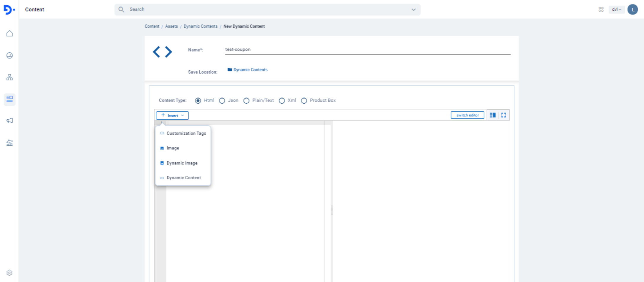Viewport: 644px width, 282px height.
Task: Select the Plain/Text content type
Action: click(246, 101)
